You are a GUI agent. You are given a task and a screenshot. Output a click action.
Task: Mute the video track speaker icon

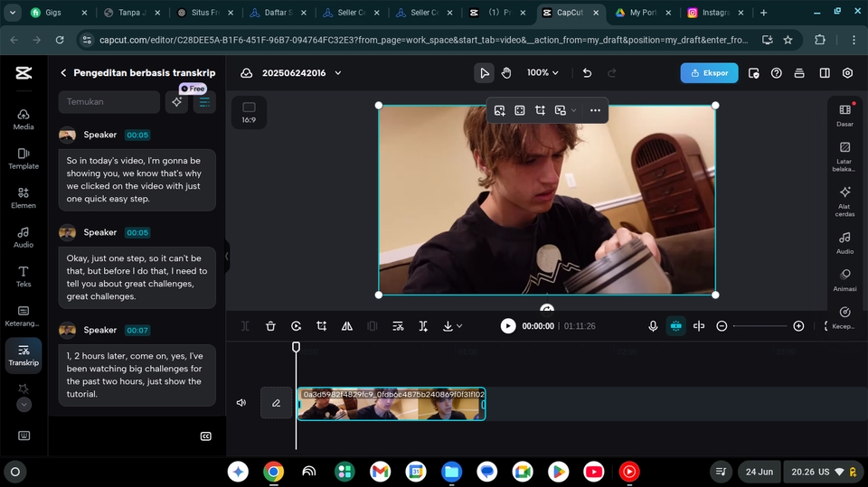241,403
